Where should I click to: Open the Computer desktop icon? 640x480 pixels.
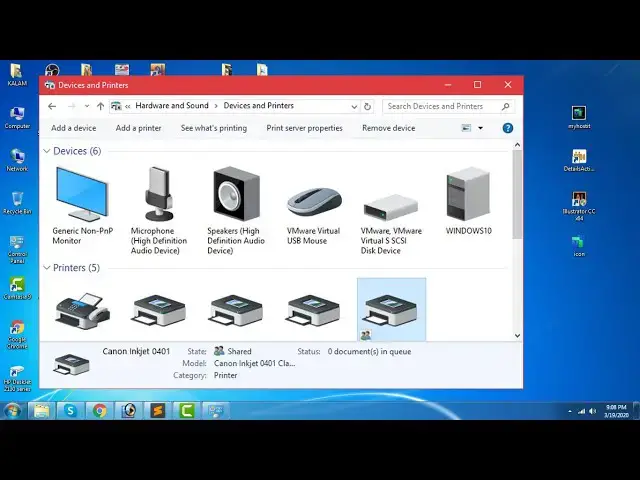tap(17, 118)
